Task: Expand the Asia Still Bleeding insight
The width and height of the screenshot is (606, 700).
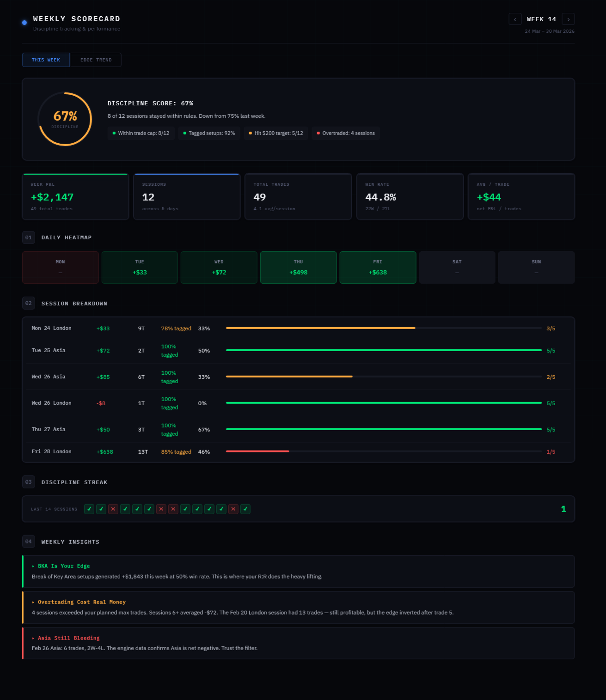Action: pos(298,643)
